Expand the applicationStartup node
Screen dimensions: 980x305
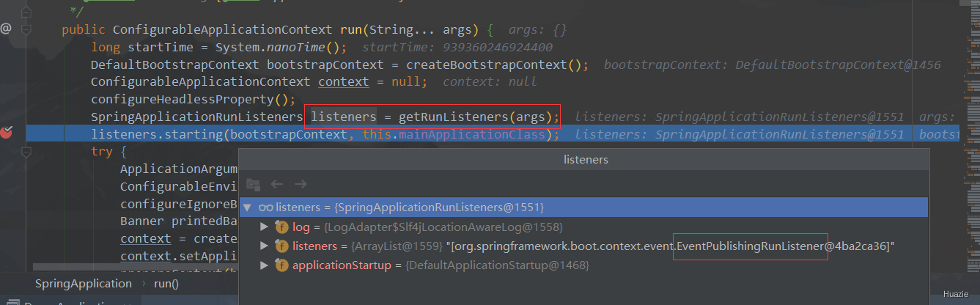pos(265,265)
